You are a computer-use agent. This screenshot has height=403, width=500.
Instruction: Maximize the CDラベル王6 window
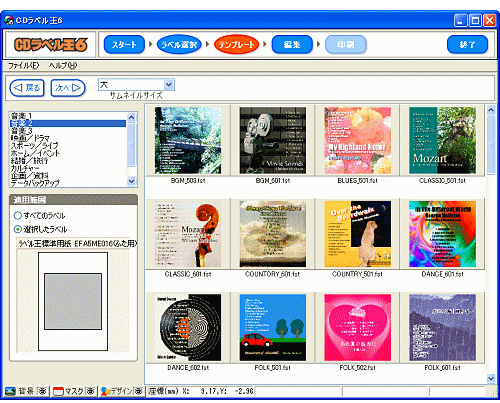pos(475,20)
